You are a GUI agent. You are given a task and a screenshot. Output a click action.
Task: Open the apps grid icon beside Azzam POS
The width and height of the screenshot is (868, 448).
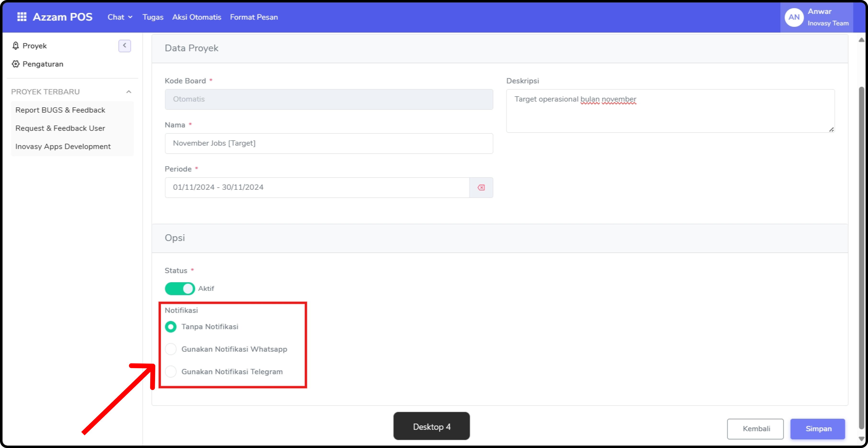pos(22,17)
